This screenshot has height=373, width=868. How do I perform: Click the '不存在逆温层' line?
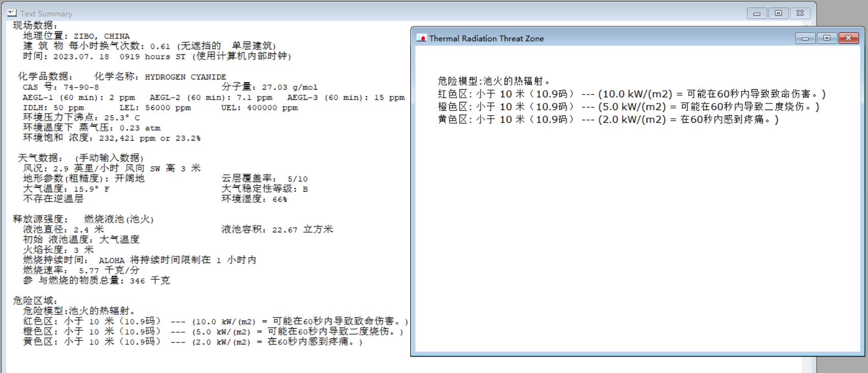(x=53, y=199)
